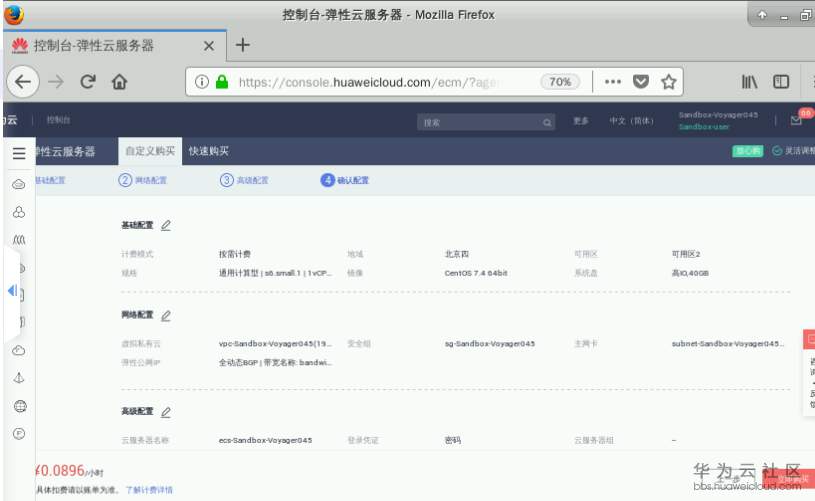The width and height of the screenshot is (815, 501).
Task: Click the 密码 login credential value
Action: (453, 440)
